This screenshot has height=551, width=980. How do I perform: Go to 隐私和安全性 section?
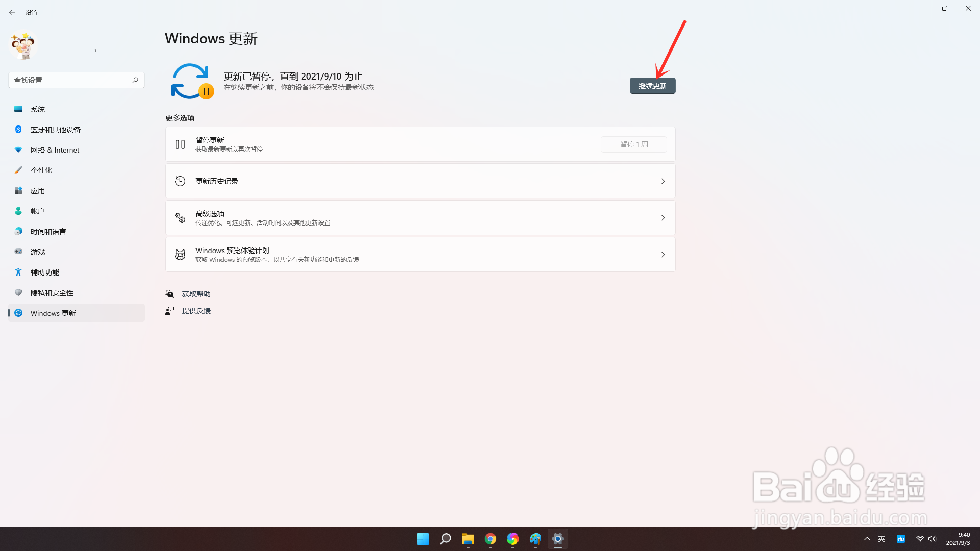coord(52,293)
